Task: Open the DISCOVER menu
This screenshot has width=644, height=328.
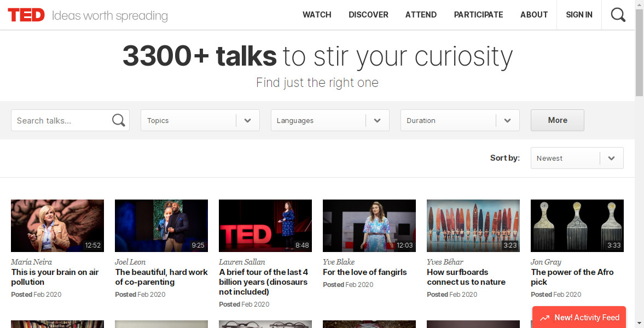Action: coord(368,15)
